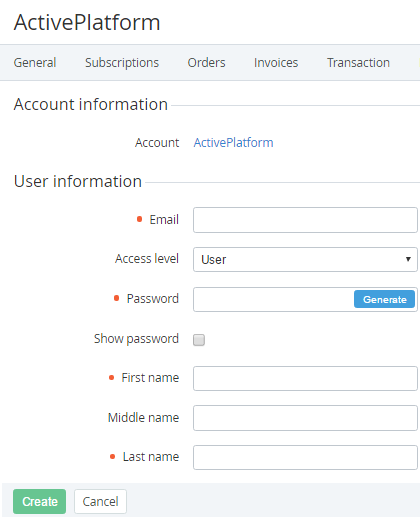The width and height of the screenshot is (420, 517).
Task: Click the Show password label text
Action: point(136,339)
